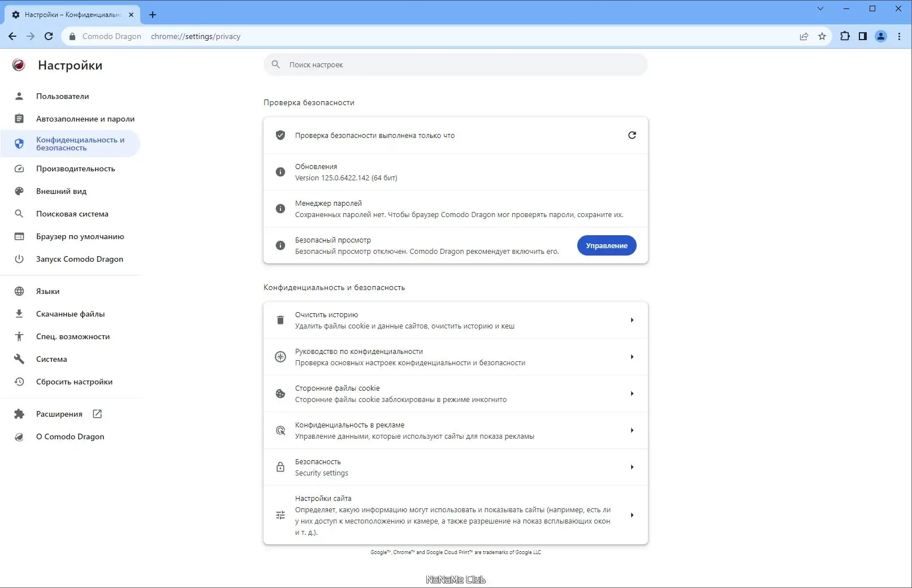The width and height of the screenshot is (912, 588).
Task: Expand Сторонние файлы cookie arrow
Action: click(x=632, y=394)
